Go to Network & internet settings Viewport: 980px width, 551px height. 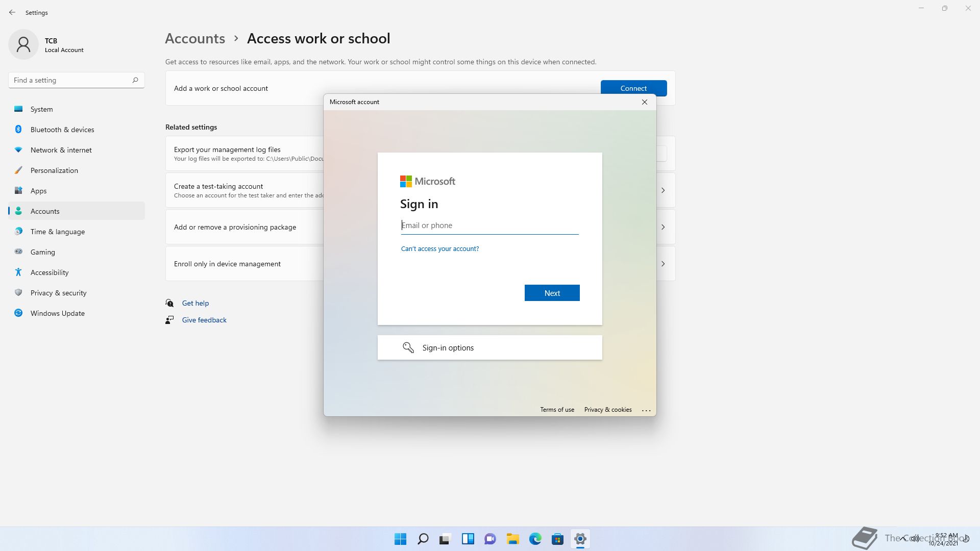pyautogui.click(x=77, y=150)
